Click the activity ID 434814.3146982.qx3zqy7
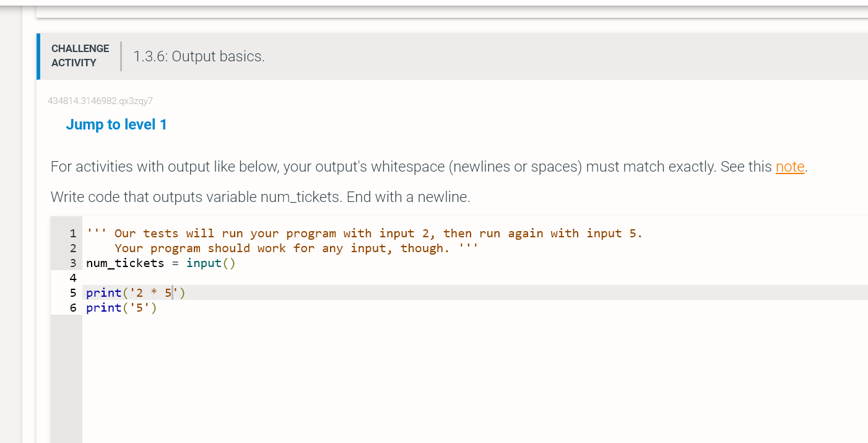Screen dimensions: 868x443 click(x=100, y=100)
